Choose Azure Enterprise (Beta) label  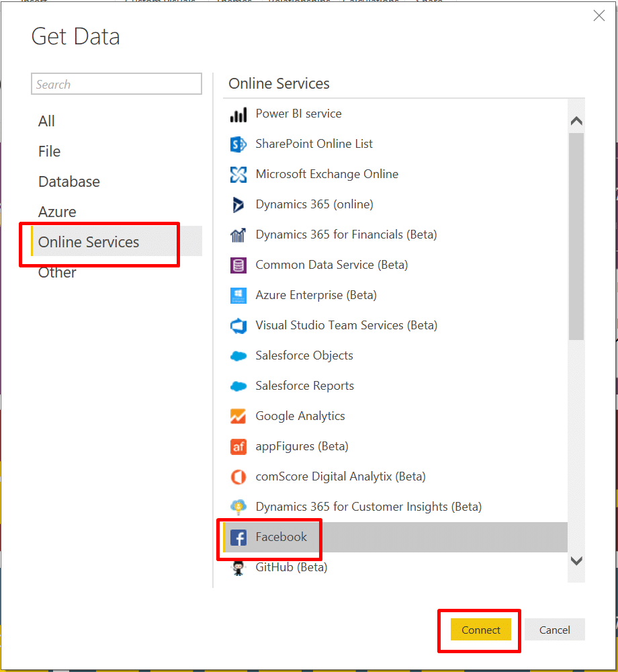(316, 295)
